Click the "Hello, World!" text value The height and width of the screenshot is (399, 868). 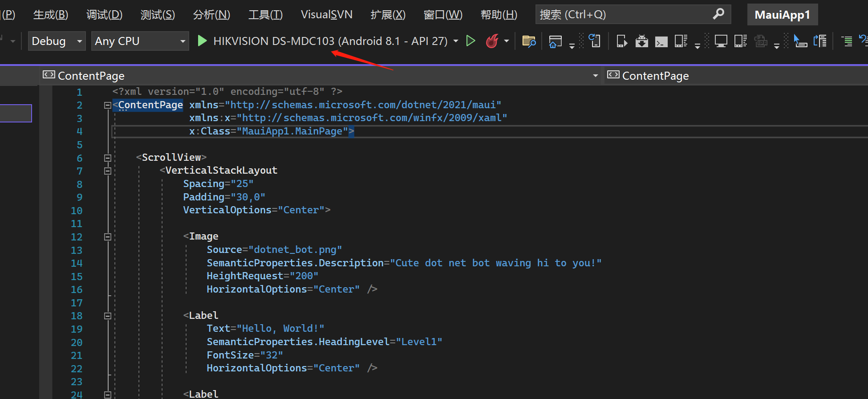tap(280, 329)
